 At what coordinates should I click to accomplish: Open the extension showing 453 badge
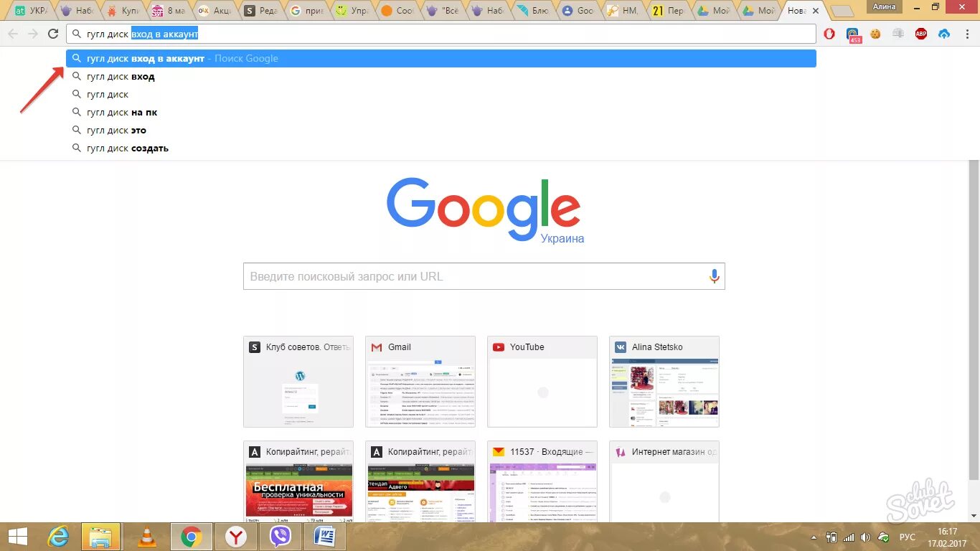point(853,35)
